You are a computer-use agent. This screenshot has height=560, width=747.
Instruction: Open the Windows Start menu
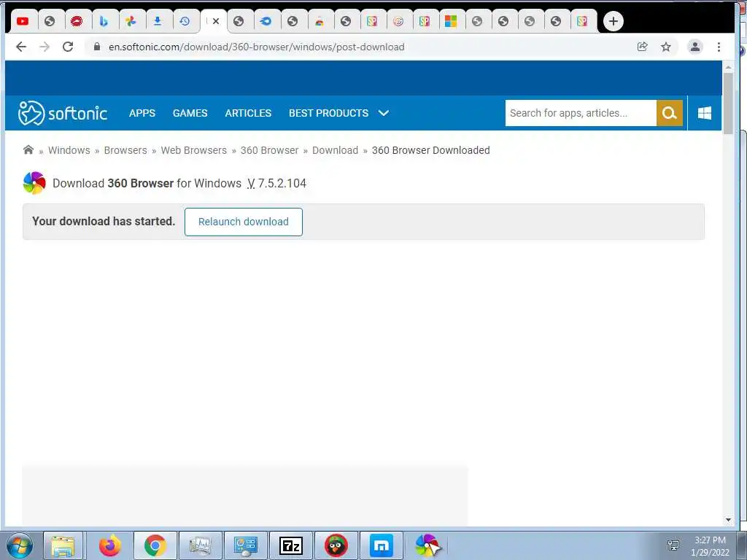[x=20, y=545]
